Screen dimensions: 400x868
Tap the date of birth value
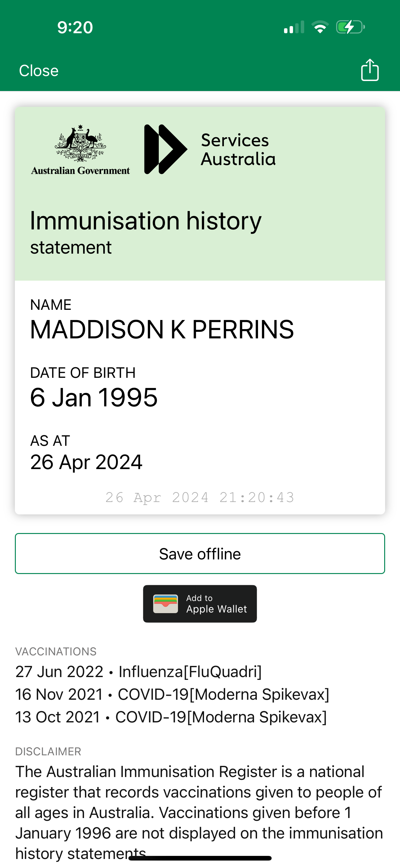coord(94,397)
